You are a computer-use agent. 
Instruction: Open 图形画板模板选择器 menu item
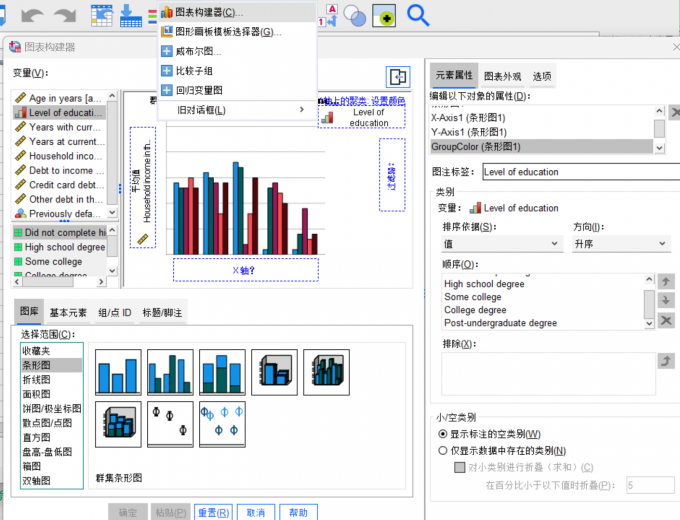coord(238,32)
